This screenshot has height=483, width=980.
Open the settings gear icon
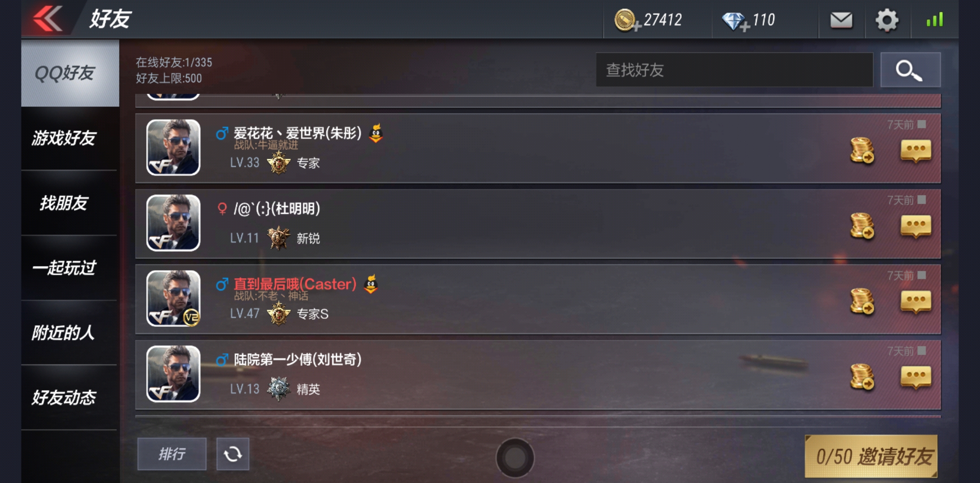[x=887, y=20]
